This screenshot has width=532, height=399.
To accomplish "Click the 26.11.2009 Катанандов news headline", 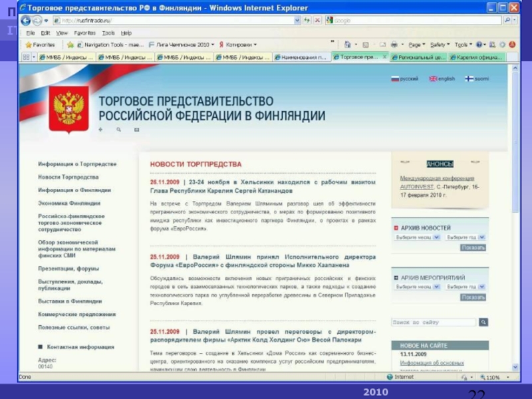I will [x=263, y=186].
